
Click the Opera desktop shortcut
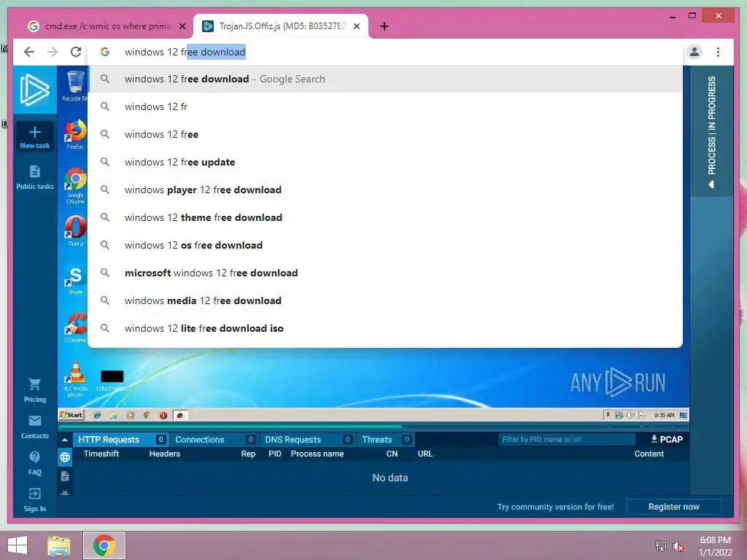click(x=75, y=231)
